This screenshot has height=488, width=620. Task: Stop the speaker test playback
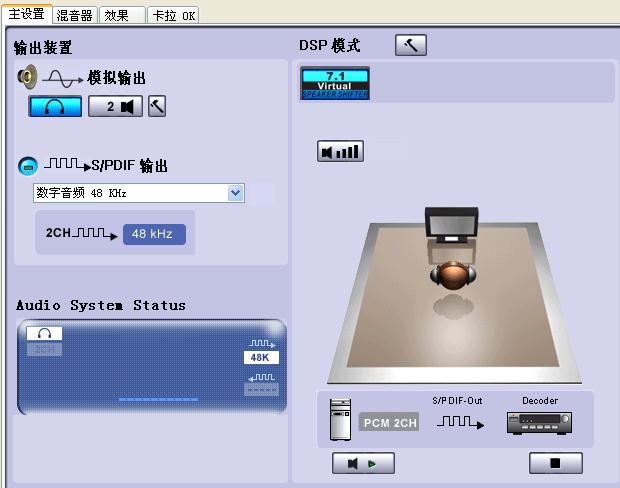[556, 463]
